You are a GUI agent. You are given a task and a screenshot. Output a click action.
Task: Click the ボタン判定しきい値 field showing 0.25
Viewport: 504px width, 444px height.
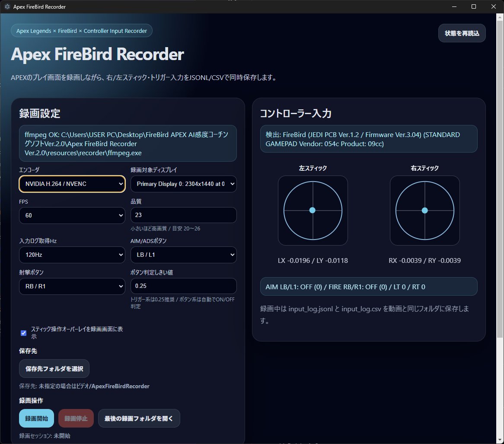[x=184, y=286]
